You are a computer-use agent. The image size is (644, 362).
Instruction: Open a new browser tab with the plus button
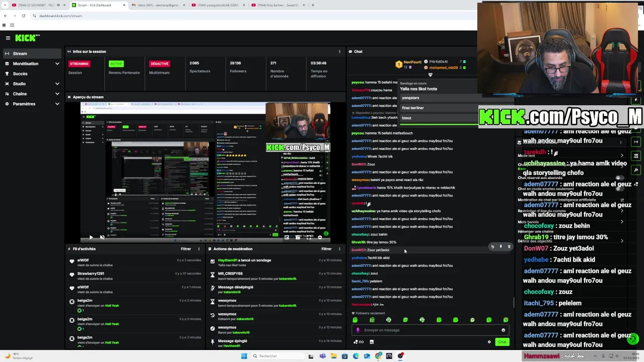[x=313, y=5]
